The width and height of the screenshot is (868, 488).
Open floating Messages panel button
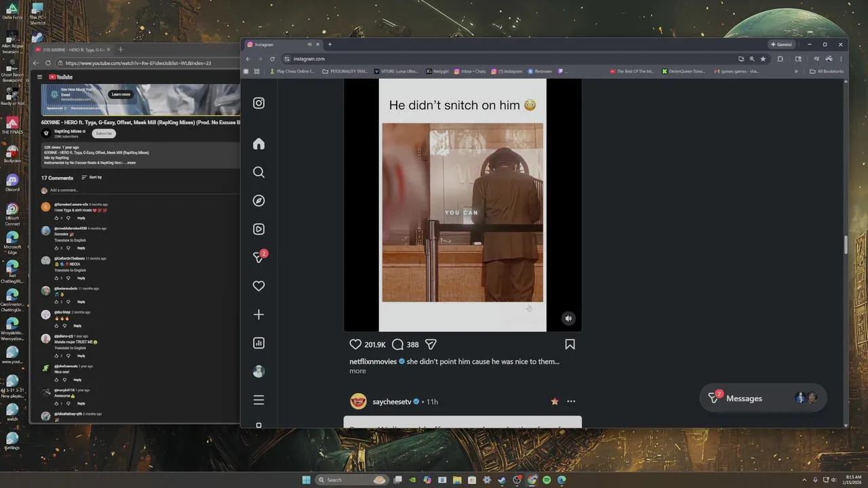point(763,398)
